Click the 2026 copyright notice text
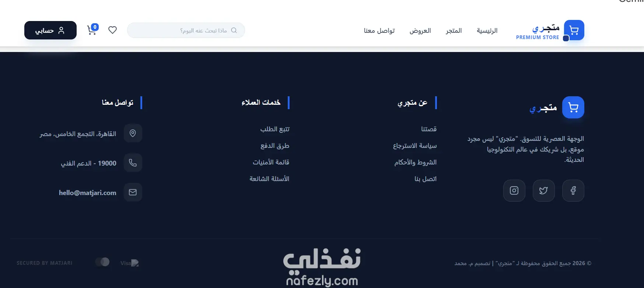The height and width of the screenshot is (288, 644). 523,263
